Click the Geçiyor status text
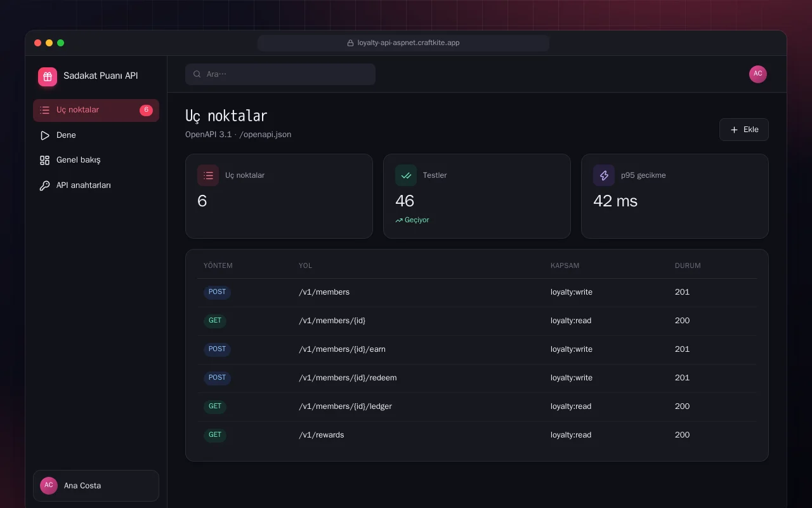The height and width of the screenshot is (508, 812). coord(417,220)
